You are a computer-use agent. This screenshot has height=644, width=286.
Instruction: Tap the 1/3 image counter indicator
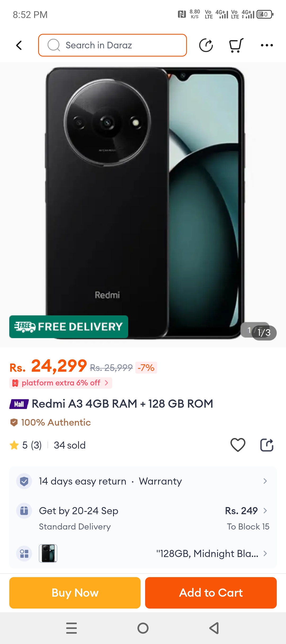[x=264, y=333]
